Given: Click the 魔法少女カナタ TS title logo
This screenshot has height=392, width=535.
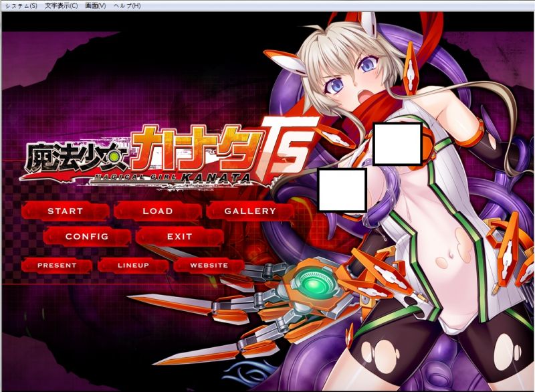Looking at the screenshot, I should pos(169,153).
